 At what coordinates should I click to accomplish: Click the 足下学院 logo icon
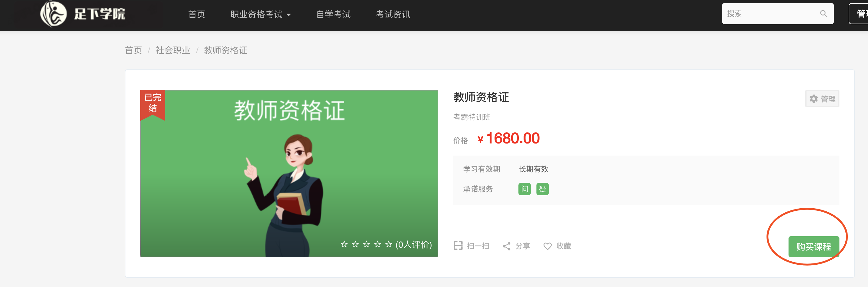(53, 14)
